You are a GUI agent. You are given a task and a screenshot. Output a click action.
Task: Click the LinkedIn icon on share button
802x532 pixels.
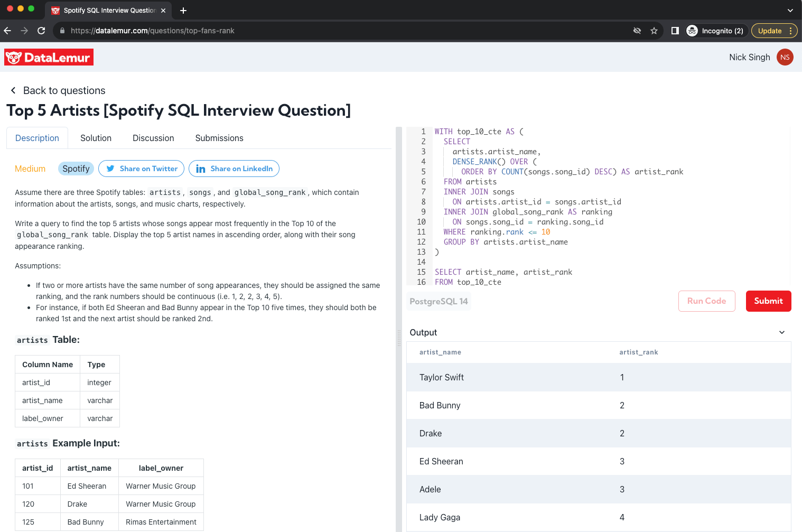point(201,169)
